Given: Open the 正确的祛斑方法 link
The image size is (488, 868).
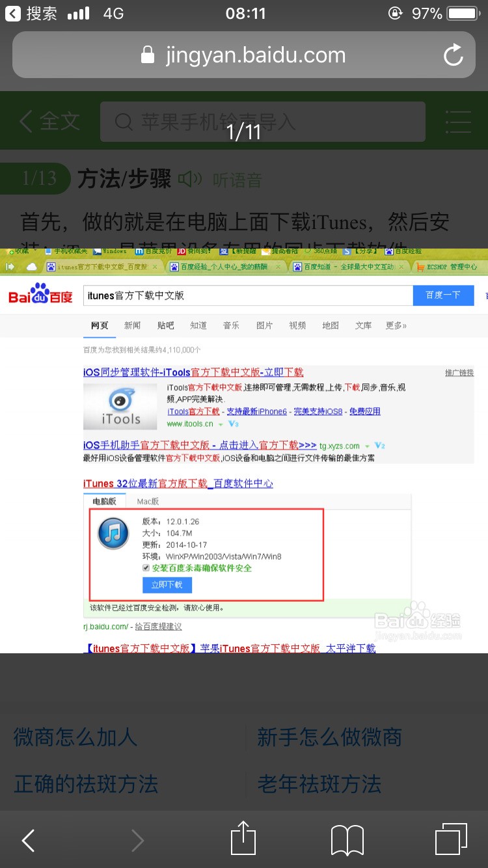Looking at the screenshot, I should 86,784.
